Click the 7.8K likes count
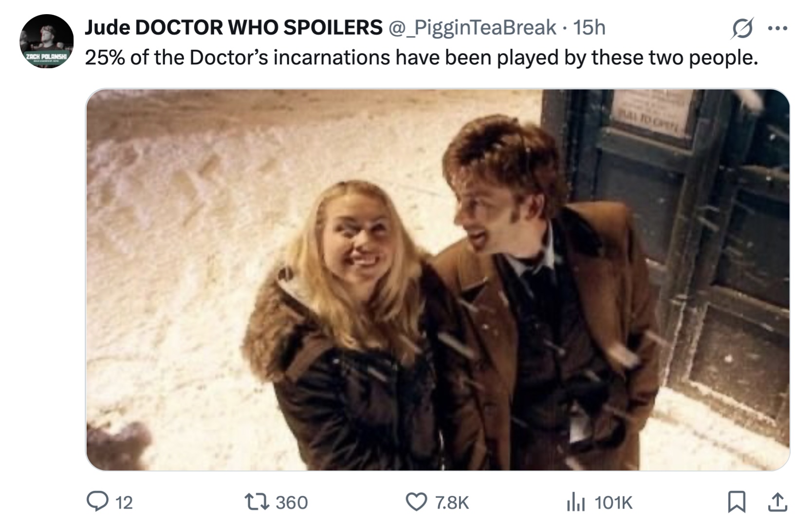 coord(452,502)
